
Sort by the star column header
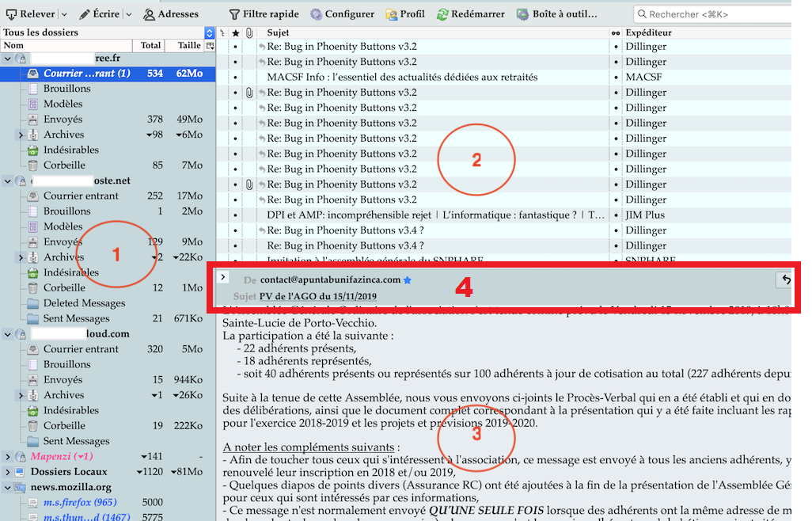tap(236, 32)
